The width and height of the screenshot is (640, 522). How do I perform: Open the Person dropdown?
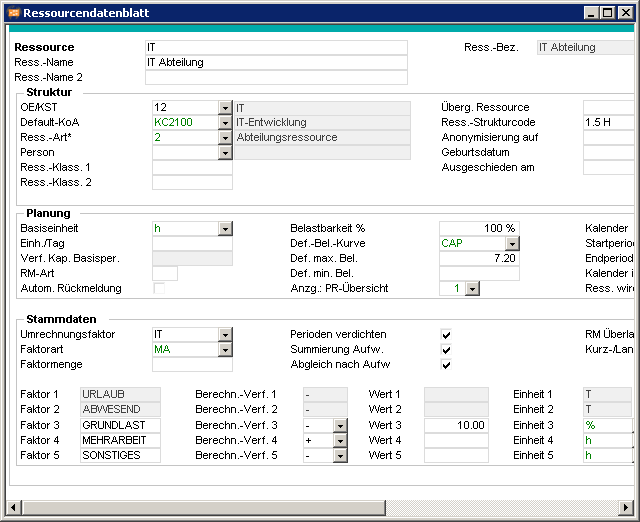[225, 153]
